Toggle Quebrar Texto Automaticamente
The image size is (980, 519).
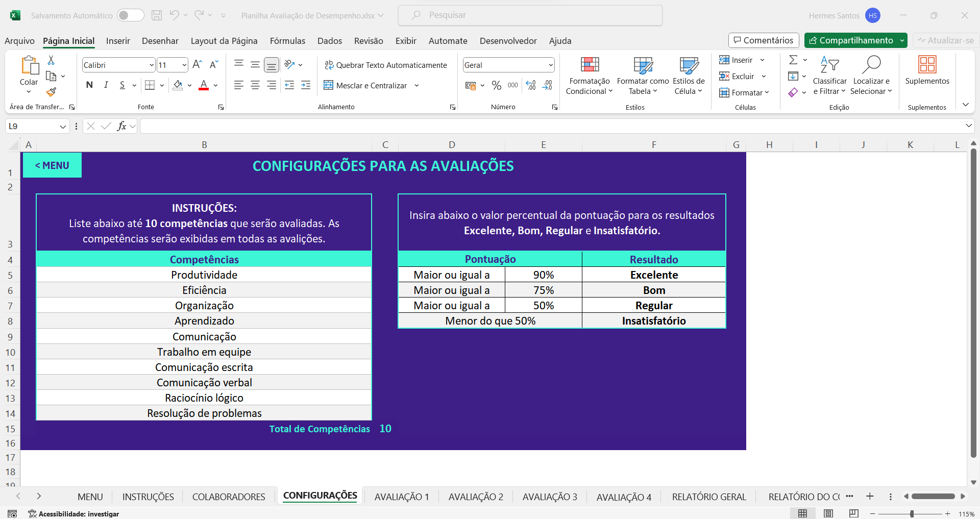point(385,65)
